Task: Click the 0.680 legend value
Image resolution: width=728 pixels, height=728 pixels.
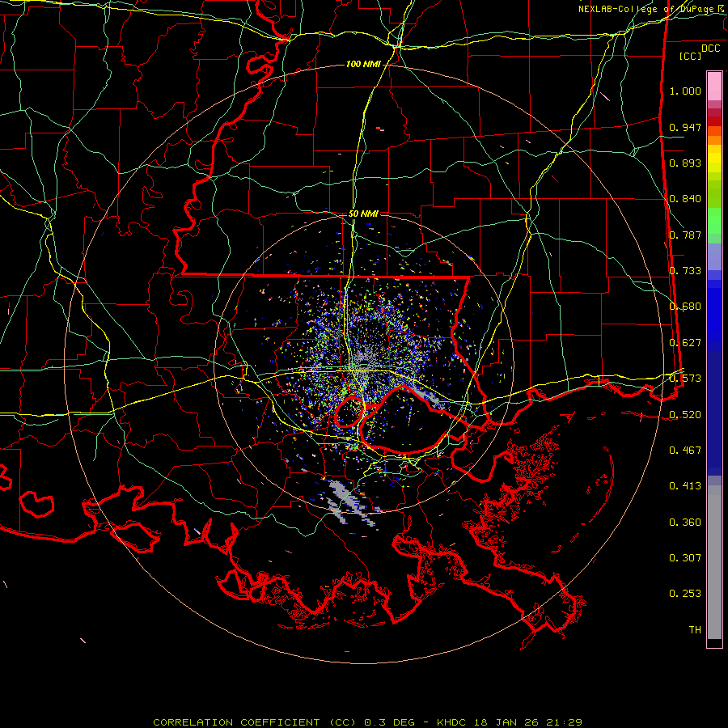Action: click(685, 307)
